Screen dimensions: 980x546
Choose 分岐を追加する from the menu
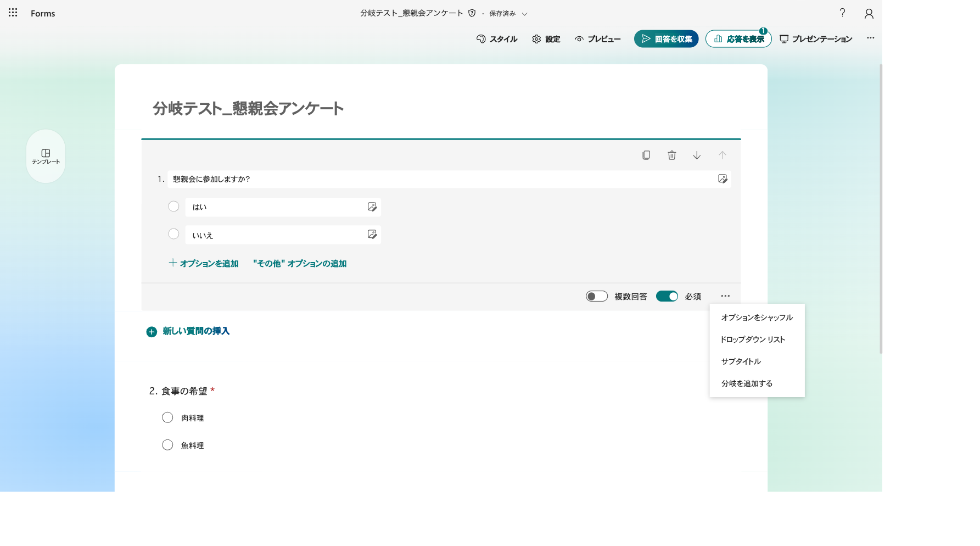tap(757, 383)
